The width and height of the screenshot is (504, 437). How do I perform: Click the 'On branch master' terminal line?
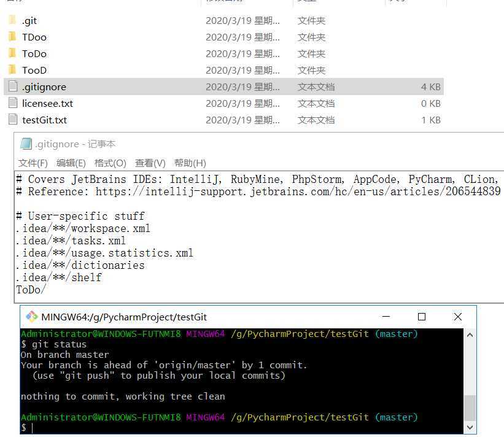(65, 355)
